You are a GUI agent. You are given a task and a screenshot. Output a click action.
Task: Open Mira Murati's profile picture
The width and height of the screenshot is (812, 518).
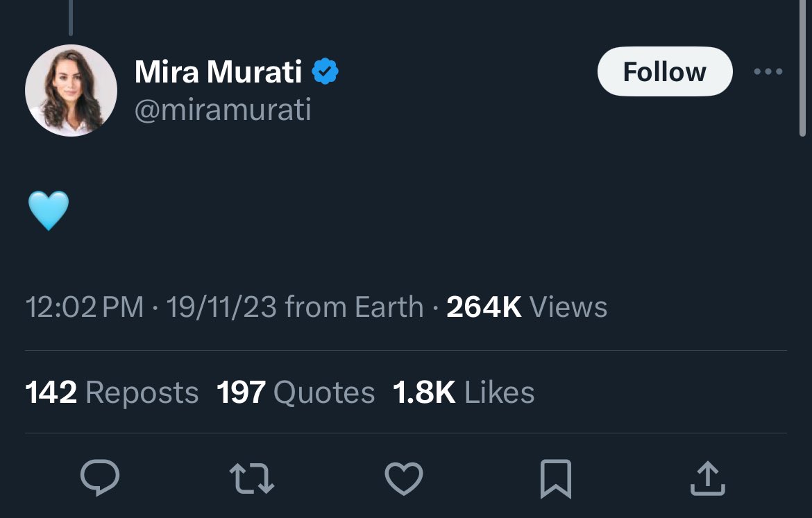[71, 91]
